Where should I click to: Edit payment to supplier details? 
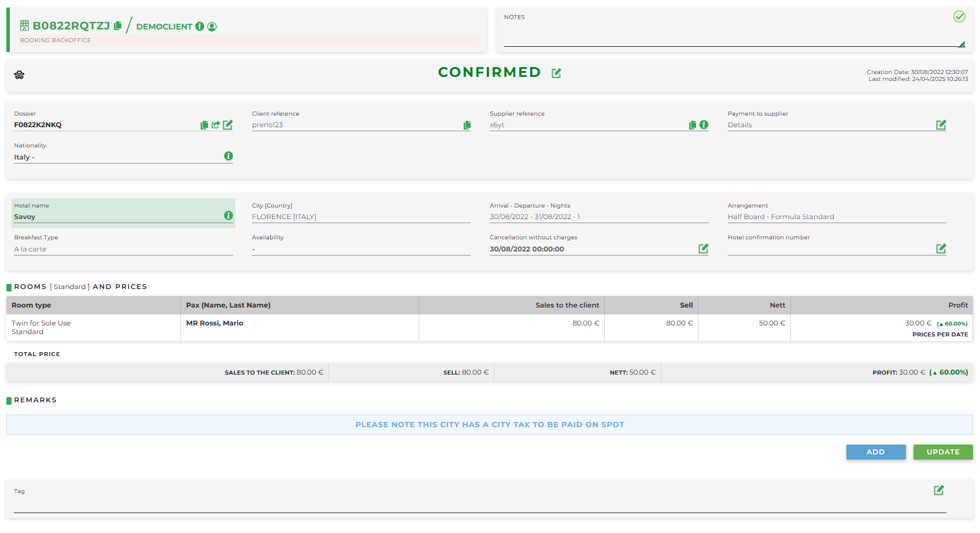(x=941, y=125)
